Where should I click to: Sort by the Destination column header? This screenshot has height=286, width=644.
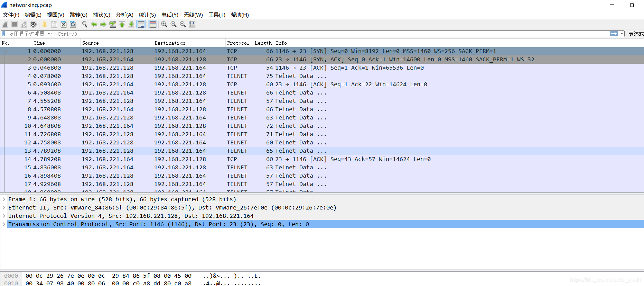coord(189,43)
